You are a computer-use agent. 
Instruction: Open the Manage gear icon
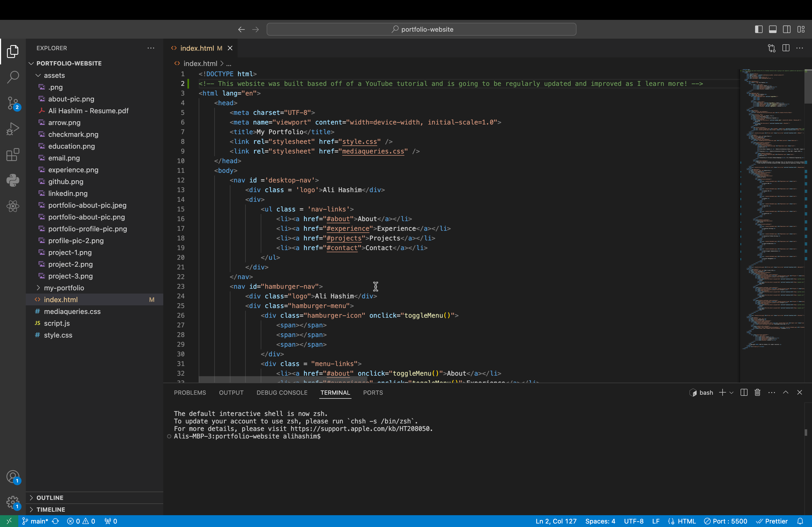coord(13,503)
